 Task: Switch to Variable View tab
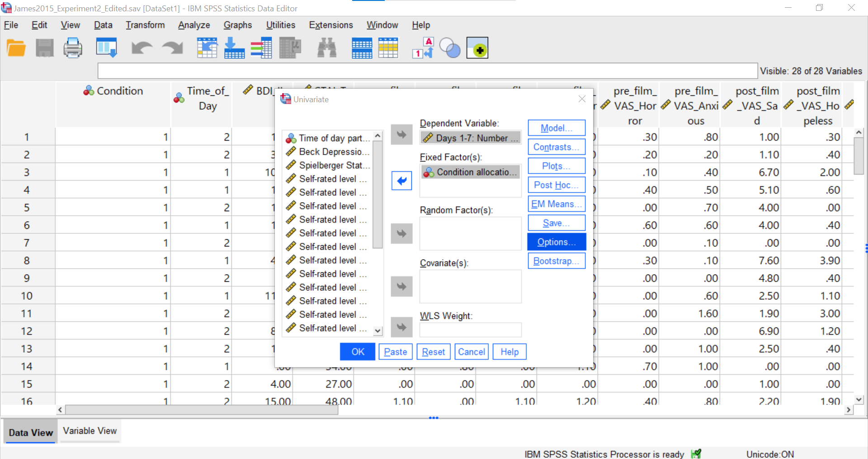click(90, 431)
